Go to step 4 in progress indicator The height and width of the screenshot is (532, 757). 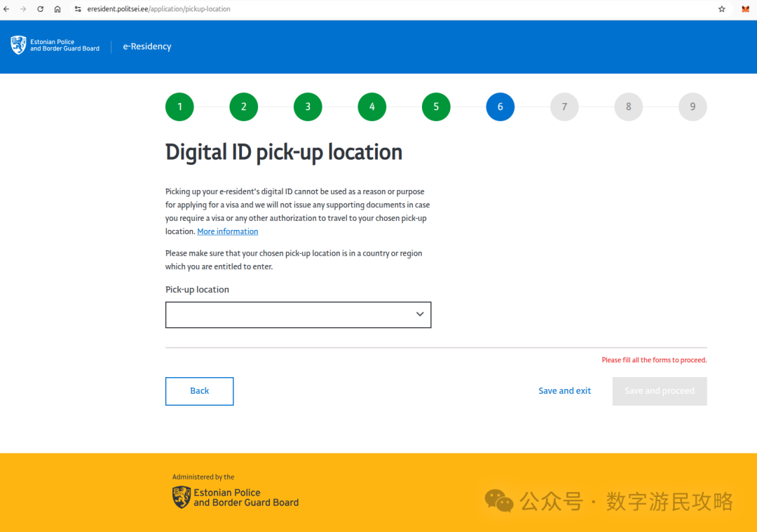[372, 107]
